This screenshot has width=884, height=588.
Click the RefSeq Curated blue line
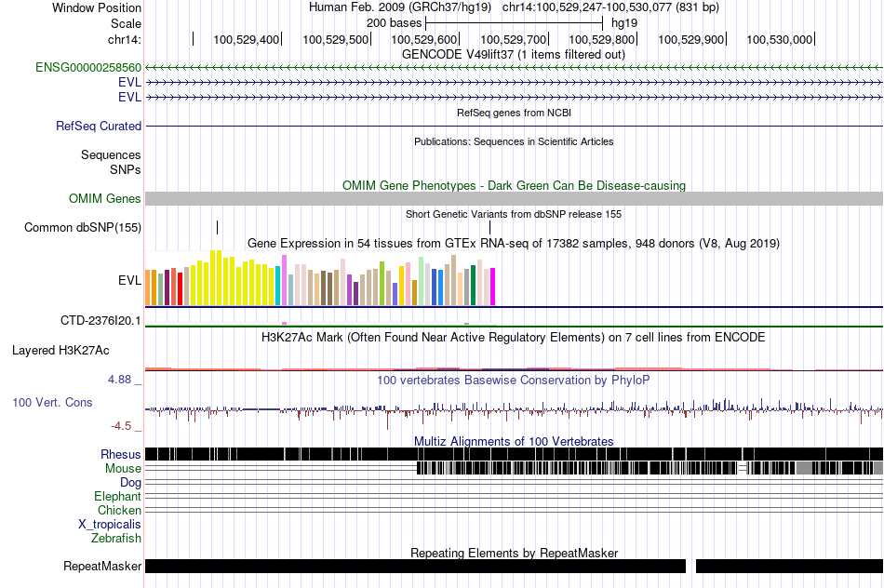point(514,126)
